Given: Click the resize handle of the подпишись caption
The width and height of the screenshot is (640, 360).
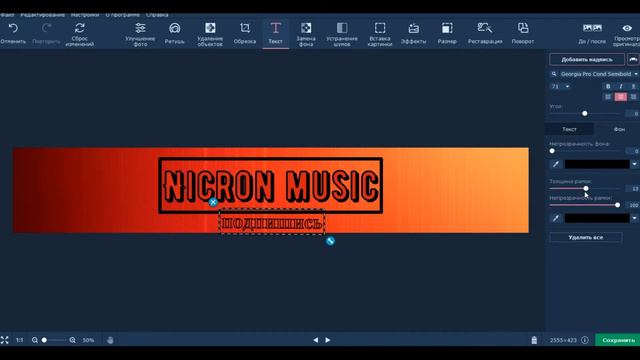Looking at the screenshot, I should (x=330, y=241).
